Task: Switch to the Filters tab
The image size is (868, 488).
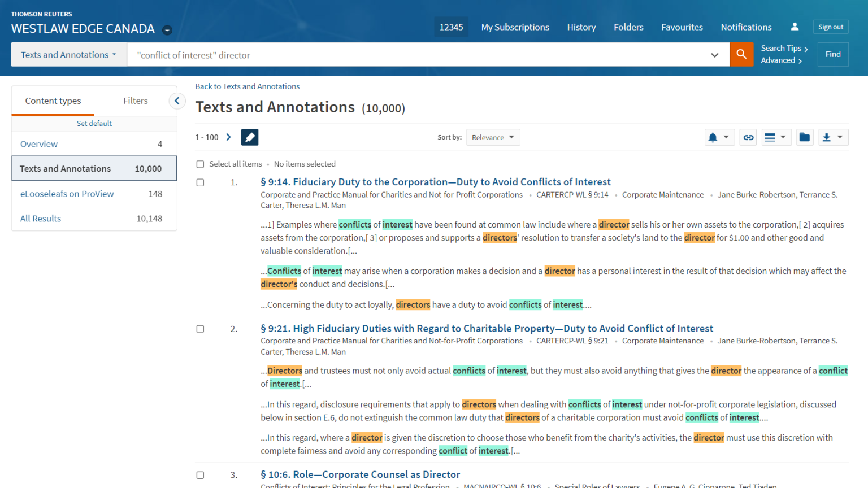Action: 135,101
